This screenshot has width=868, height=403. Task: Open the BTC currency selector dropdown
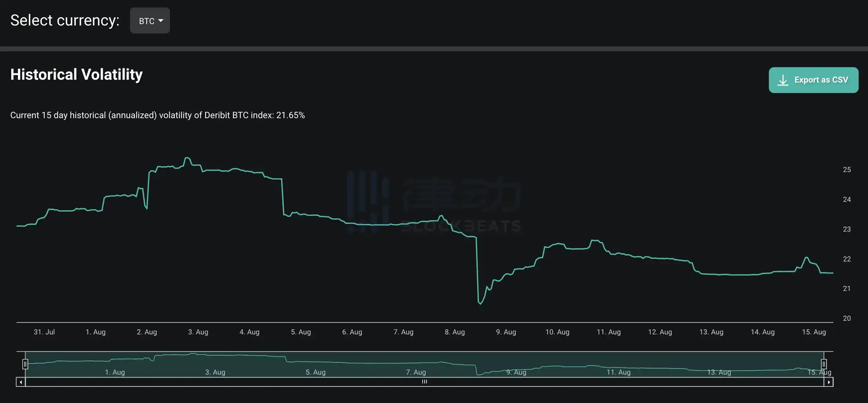(149, 20)
